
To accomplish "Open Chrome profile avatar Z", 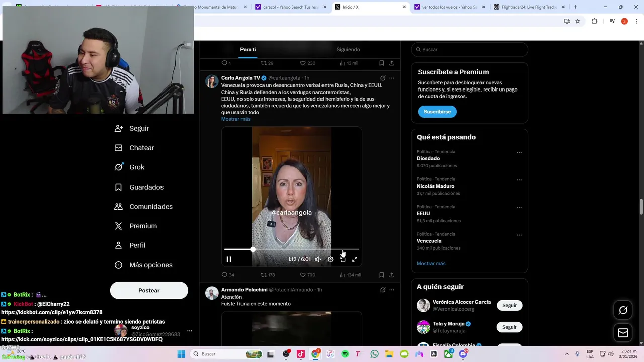I will click(624, 21).
